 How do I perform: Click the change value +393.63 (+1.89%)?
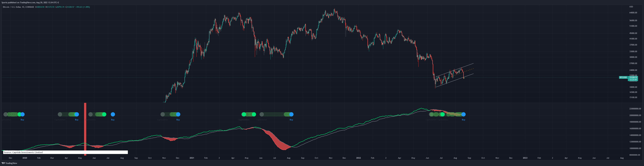click(83, 7)
